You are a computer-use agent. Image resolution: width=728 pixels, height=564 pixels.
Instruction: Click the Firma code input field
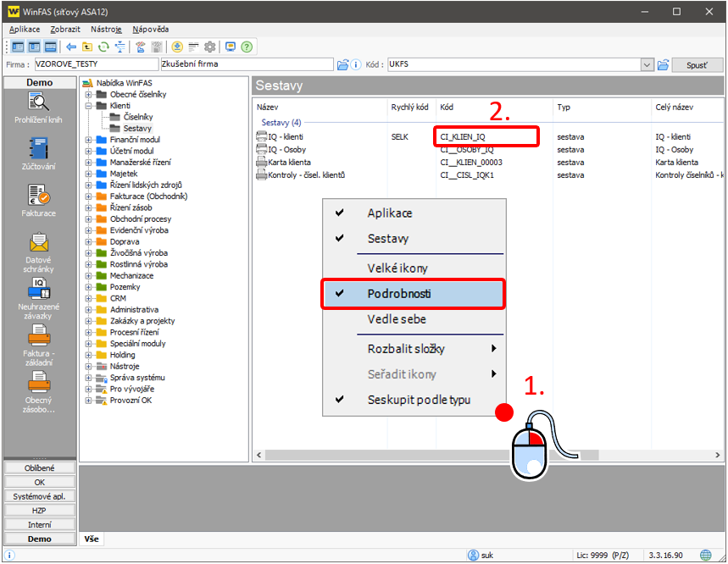pos(95,64)
